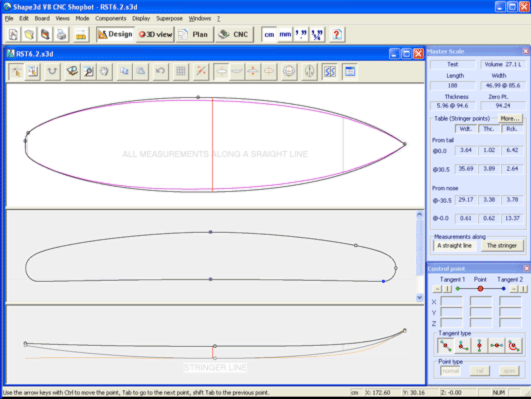Click scroll down arrow in profile view
531x399 pixels.
click(419, 297)
